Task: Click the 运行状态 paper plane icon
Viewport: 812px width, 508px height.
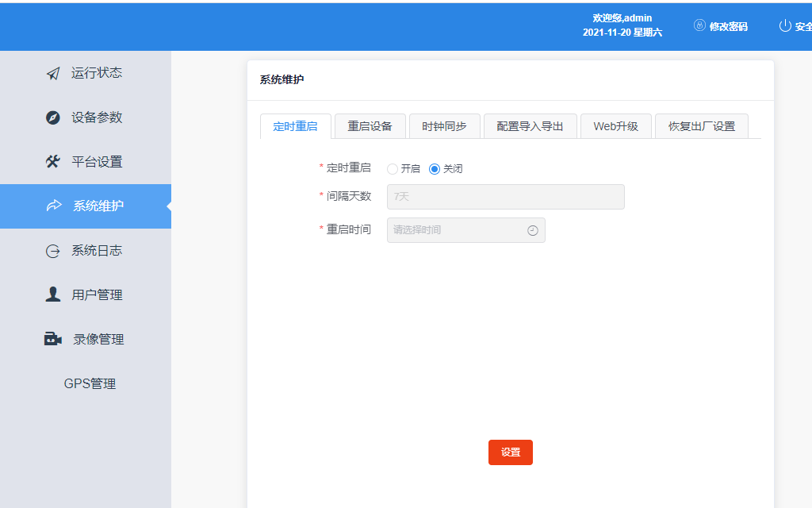Action: (x=52, y=73)
